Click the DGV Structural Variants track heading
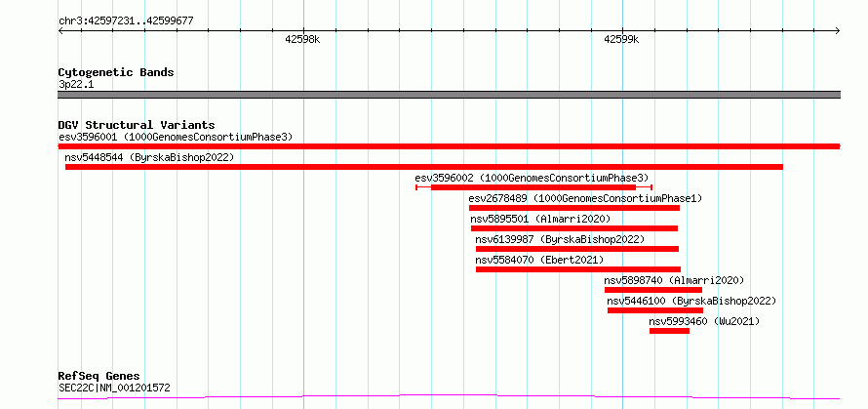 [137, 125]
